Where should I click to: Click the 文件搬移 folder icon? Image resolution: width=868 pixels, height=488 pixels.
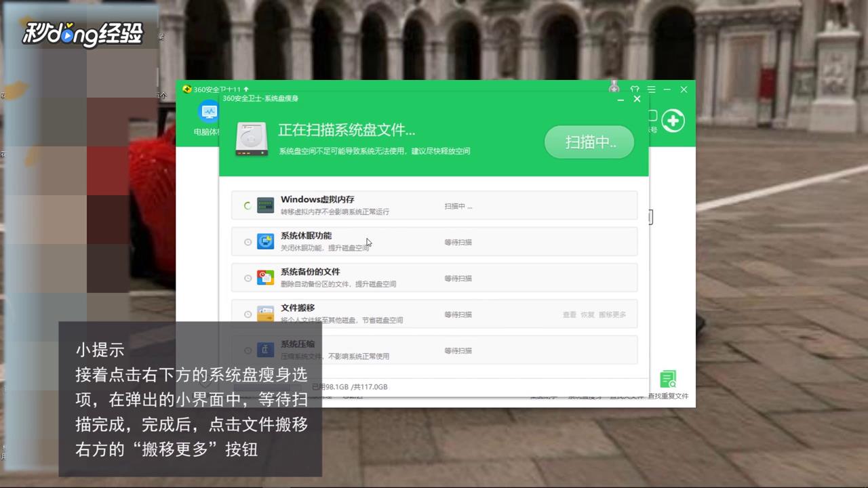tap(265, 313)
